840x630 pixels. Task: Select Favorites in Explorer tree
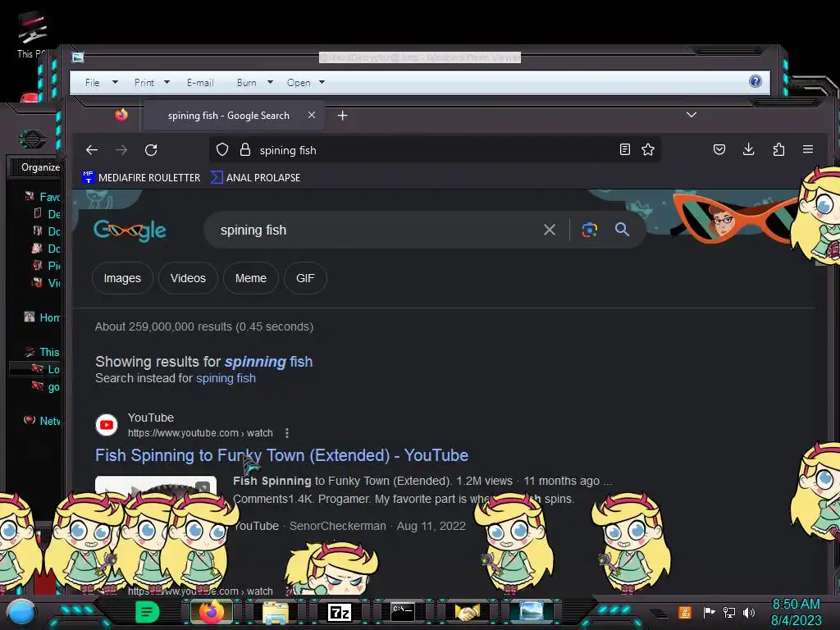tap(43, 197)
